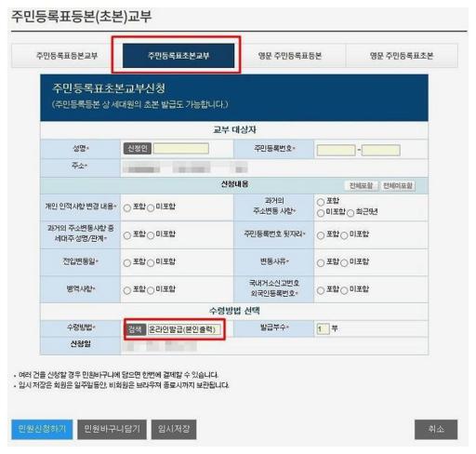The height and width of the screenshot is (454, 476).
Task: Select 미포함 for 주민등록번호 뒷자리
Action: pos(344,235)
